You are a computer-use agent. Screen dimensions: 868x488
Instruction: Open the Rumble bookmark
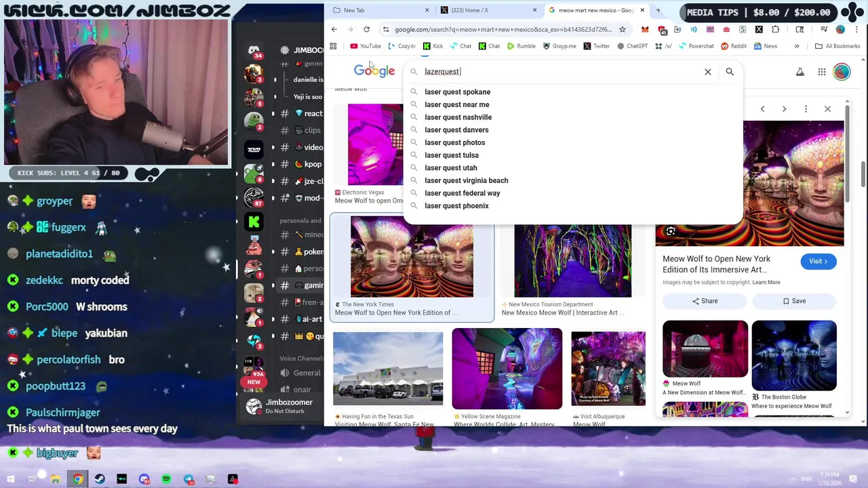coord(520,46)
